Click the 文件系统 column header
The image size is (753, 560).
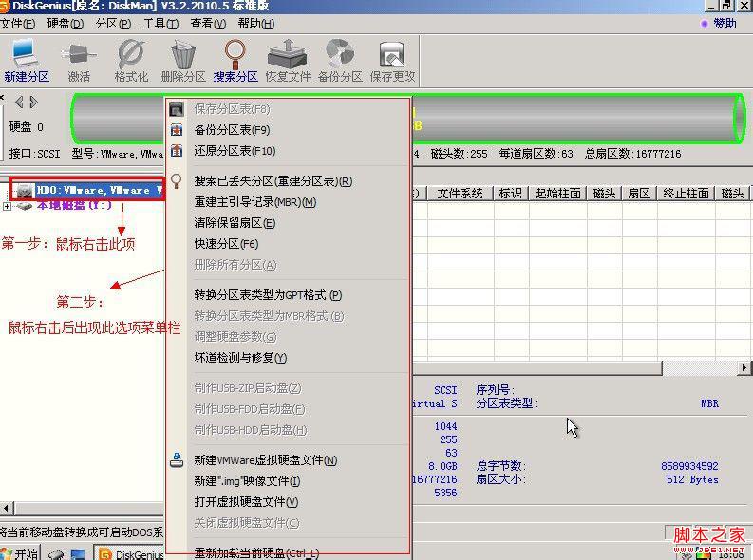point(460,194)
